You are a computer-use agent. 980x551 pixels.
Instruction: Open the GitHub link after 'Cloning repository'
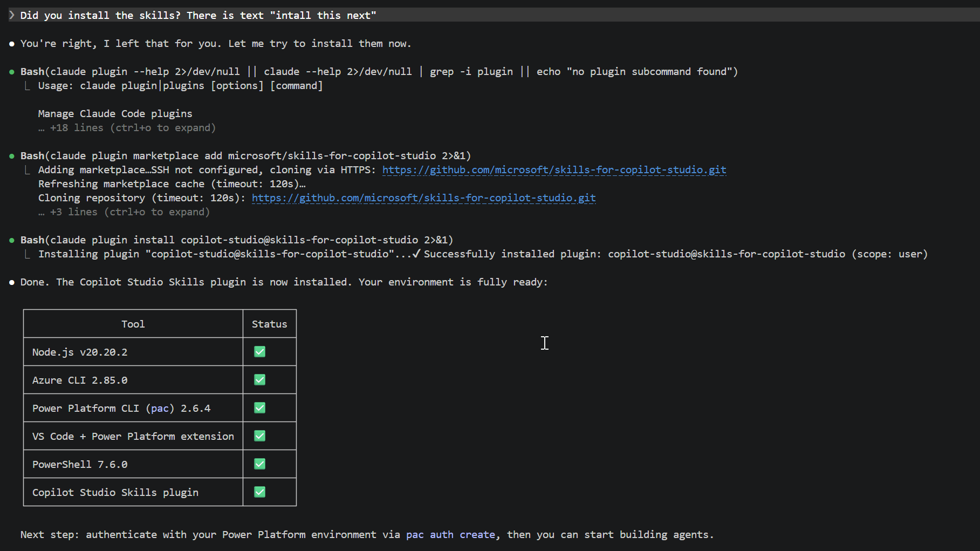(423, 198)
